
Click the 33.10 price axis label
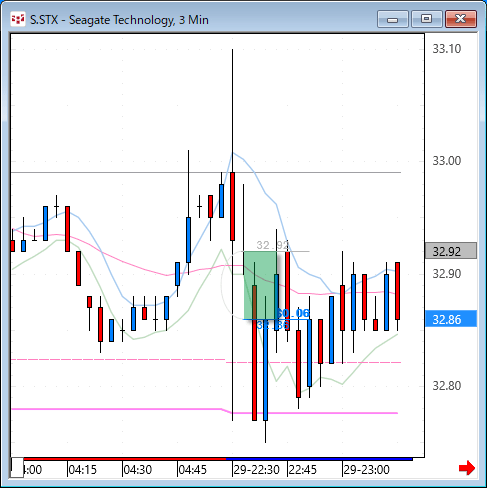pyautogui.click(x=447, y=49)
